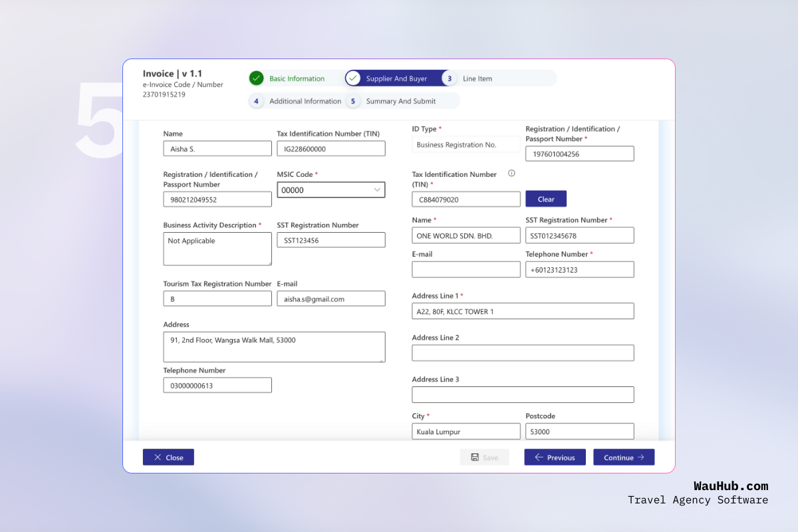Click the buyer SST field SST012345678
The image size is (798, 532).
580,235
